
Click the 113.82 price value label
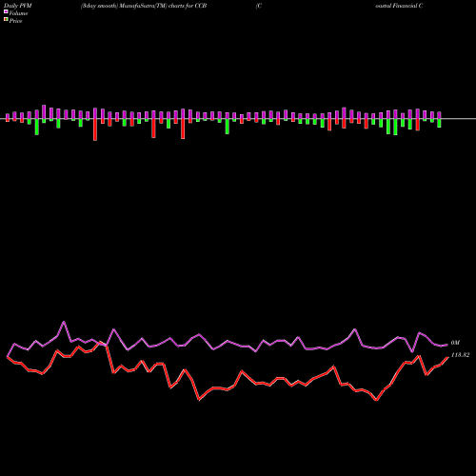(x=460, y=355)
